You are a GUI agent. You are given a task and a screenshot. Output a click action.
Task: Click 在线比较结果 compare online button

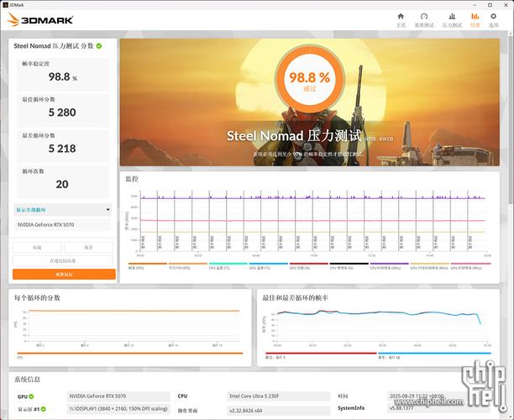64,261
